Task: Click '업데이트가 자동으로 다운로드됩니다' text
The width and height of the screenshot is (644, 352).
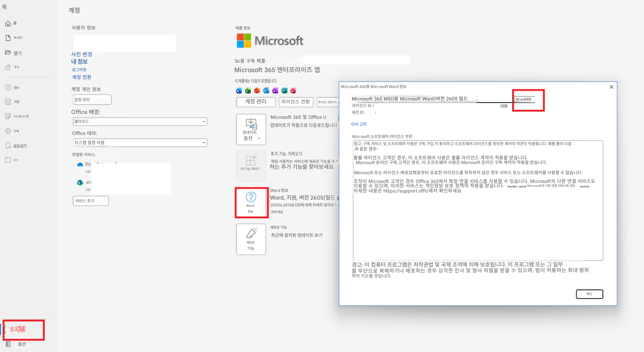Action: [305, 125]
